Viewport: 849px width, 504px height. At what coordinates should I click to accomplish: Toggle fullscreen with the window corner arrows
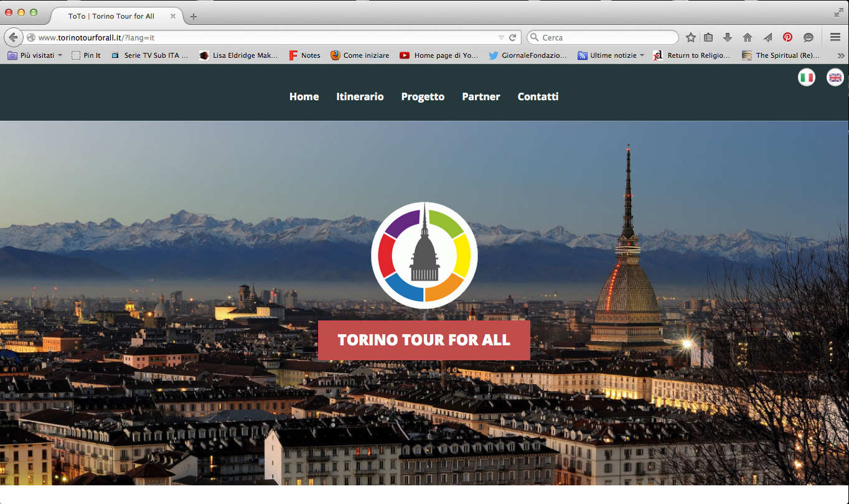tap(838, 12)
